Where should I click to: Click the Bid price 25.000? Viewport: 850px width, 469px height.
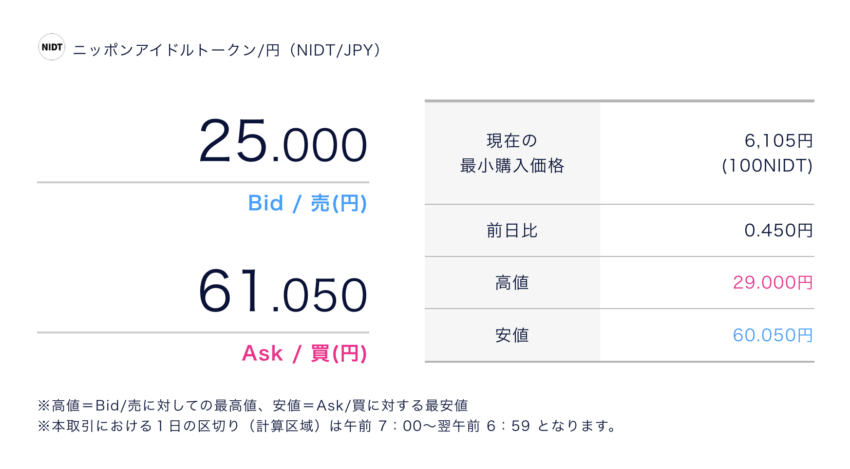click(x=282, y=141)
